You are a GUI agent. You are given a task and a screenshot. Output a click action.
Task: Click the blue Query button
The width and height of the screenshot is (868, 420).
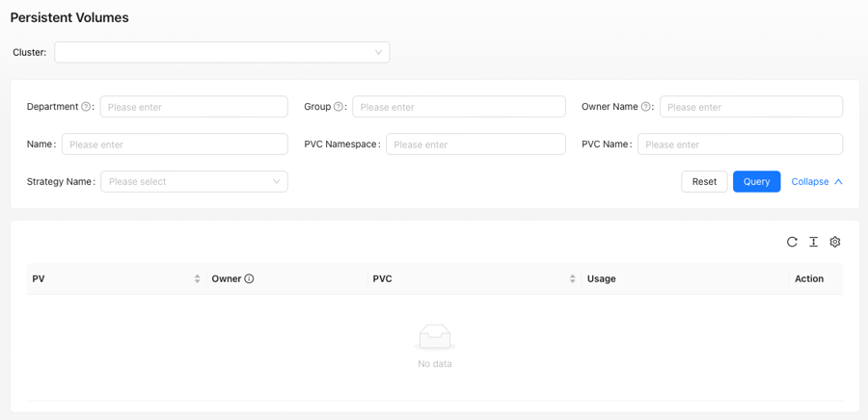pos(757,181)
